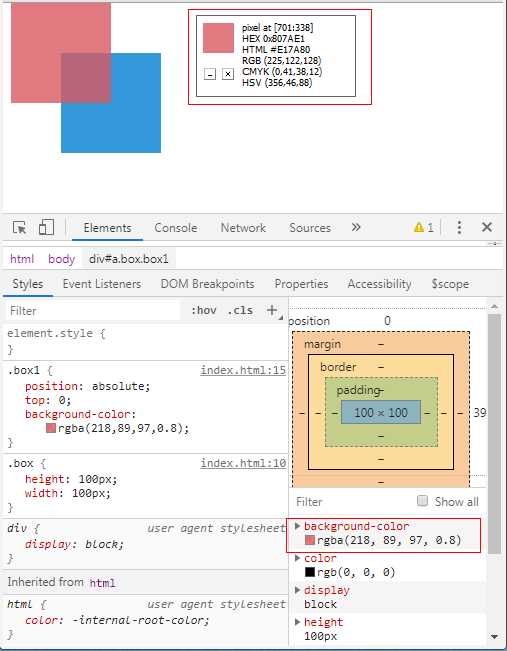Open index.html:15 source link
The width and height of the screenshot is (507, 651).
(243, 370)
